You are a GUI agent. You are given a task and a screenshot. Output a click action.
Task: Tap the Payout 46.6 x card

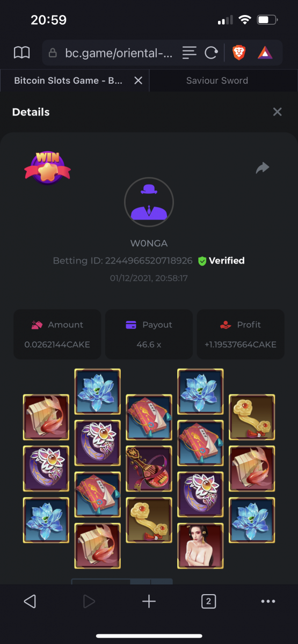[149, 334]
